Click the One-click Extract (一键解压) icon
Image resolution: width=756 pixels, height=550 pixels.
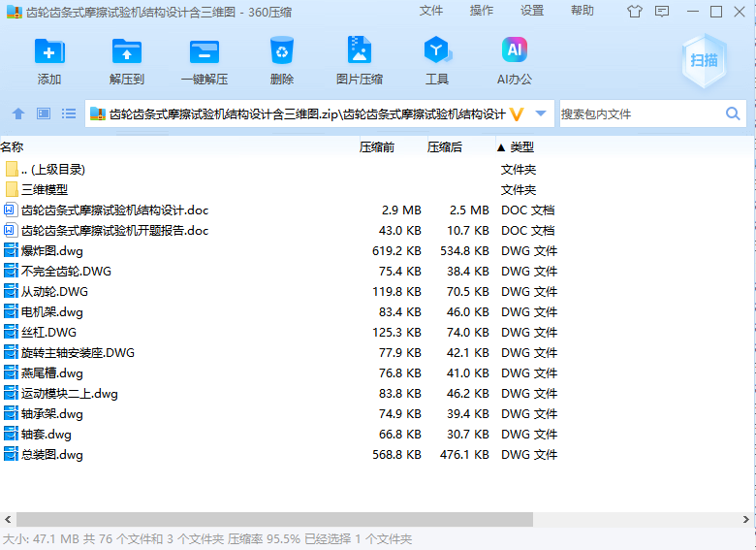(205, 51)
